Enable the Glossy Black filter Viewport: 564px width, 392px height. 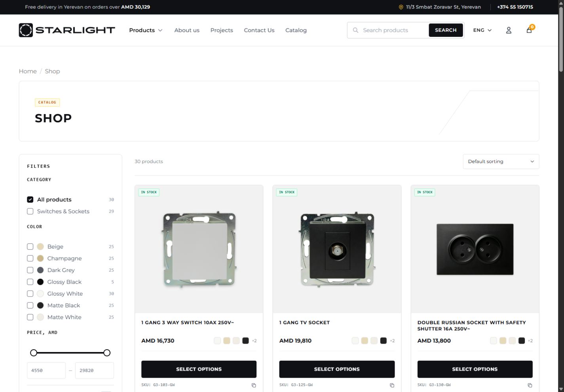tap(30, 282)
